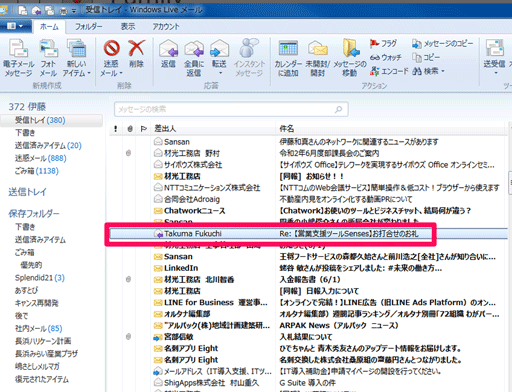Open the 372 伊藤 account

(x=27, y=107)
